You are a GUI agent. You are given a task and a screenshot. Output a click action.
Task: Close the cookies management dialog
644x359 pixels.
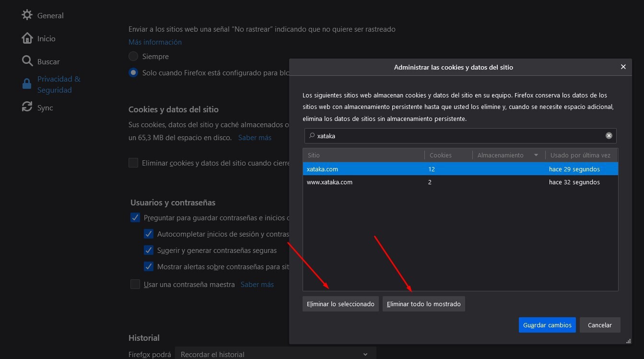pos(623,67)
